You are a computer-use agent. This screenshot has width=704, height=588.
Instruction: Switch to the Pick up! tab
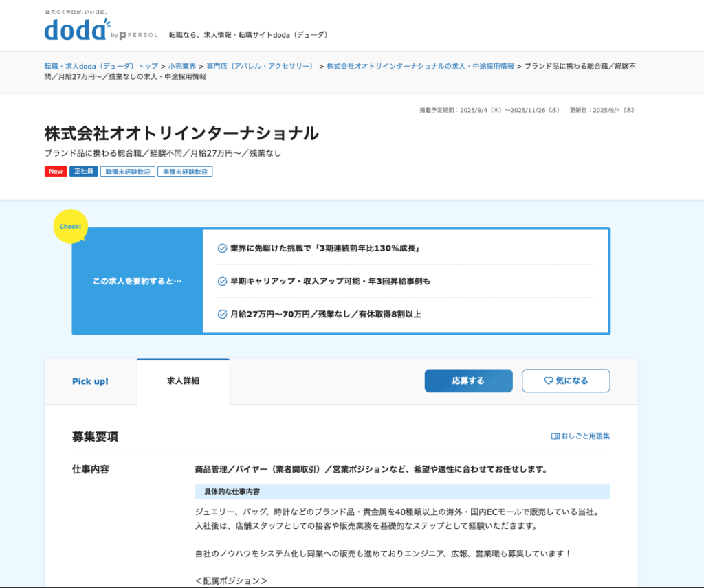(90, 381)
